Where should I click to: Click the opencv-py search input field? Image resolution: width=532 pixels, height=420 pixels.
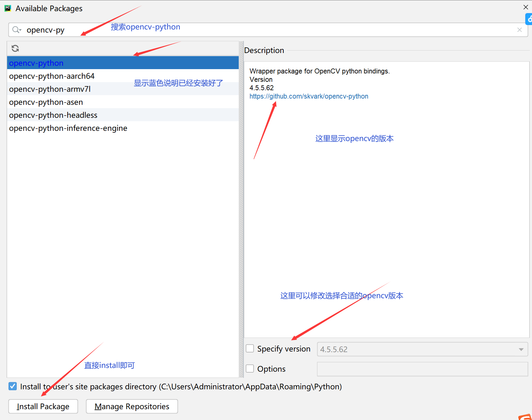click(268, 30)
